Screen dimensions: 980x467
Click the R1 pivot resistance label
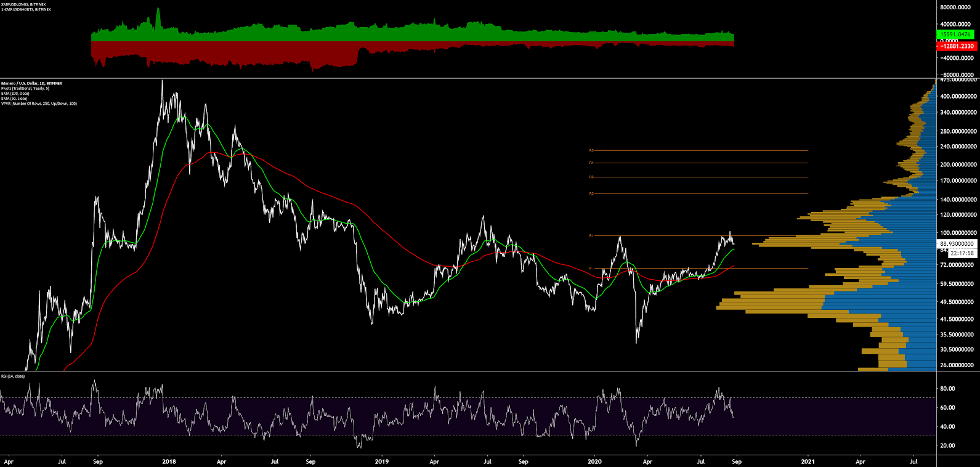[x=591, y=235]
